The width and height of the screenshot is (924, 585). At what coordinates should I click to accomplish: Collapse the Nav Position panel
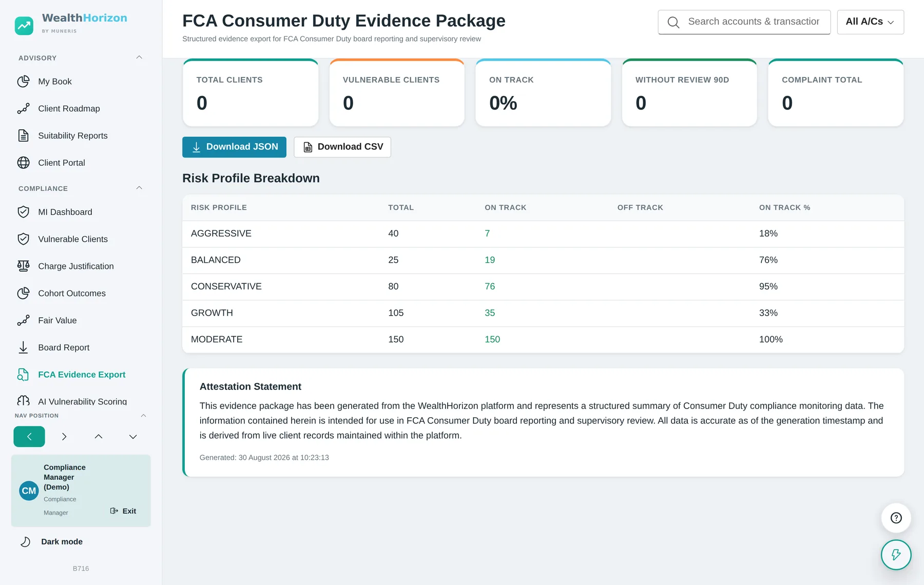coord(144,415)
